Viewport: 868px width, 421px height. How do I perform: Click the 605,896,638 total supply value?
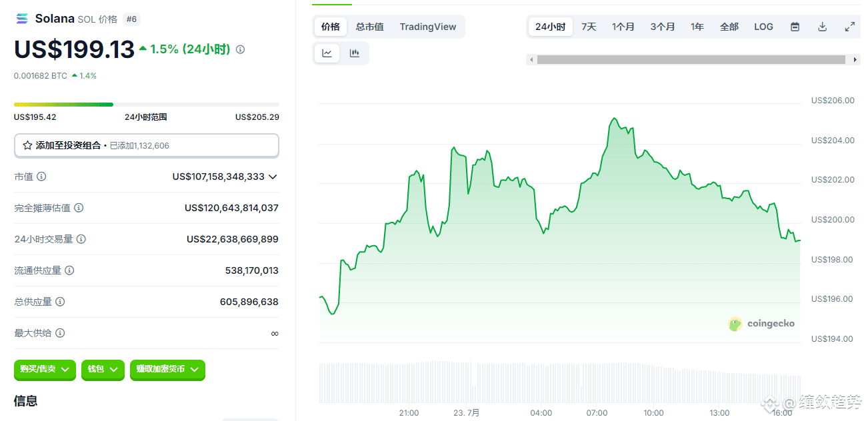pyautogui.click(x=249, y=302)
